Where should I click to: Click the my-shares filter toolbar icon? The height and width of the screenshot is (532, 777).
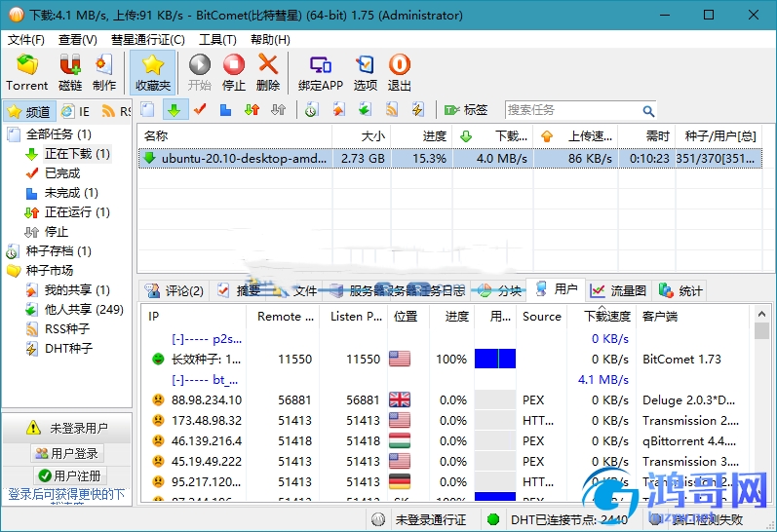click(x=338, y=109)
